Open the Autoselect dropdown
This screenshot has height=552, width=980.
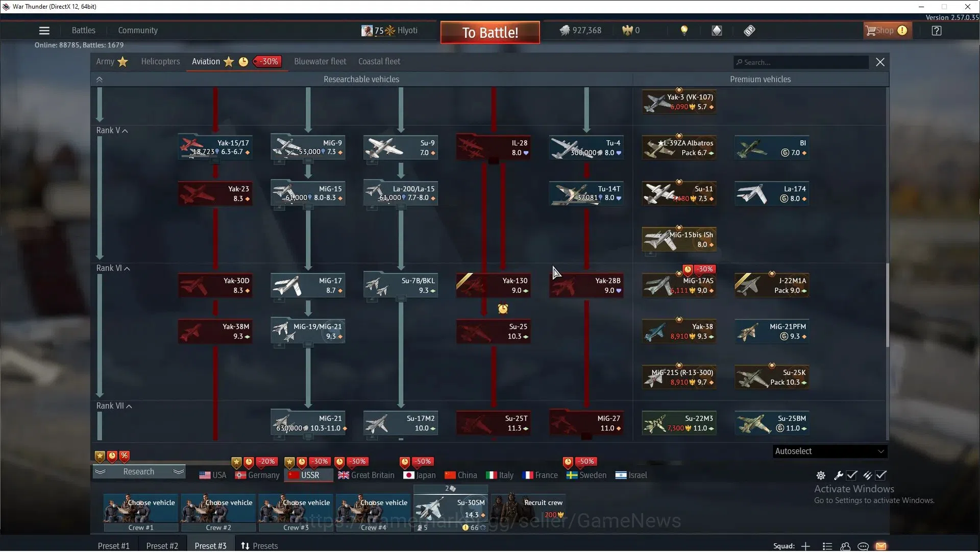(x=829, y=452)
